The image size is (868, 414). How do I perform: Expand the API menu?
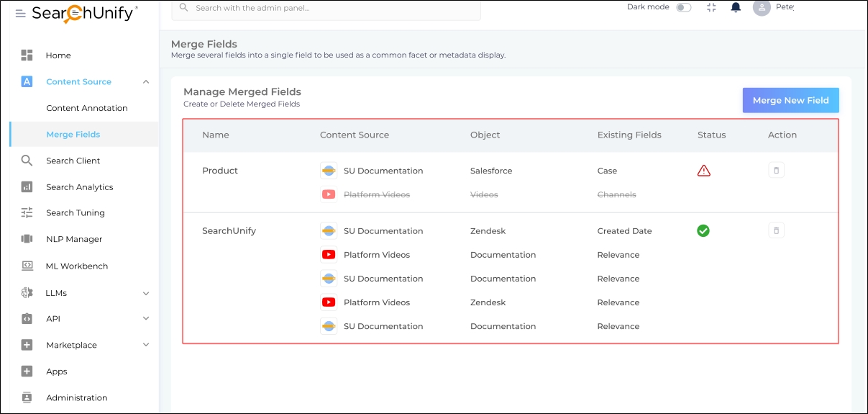[146, 318]
